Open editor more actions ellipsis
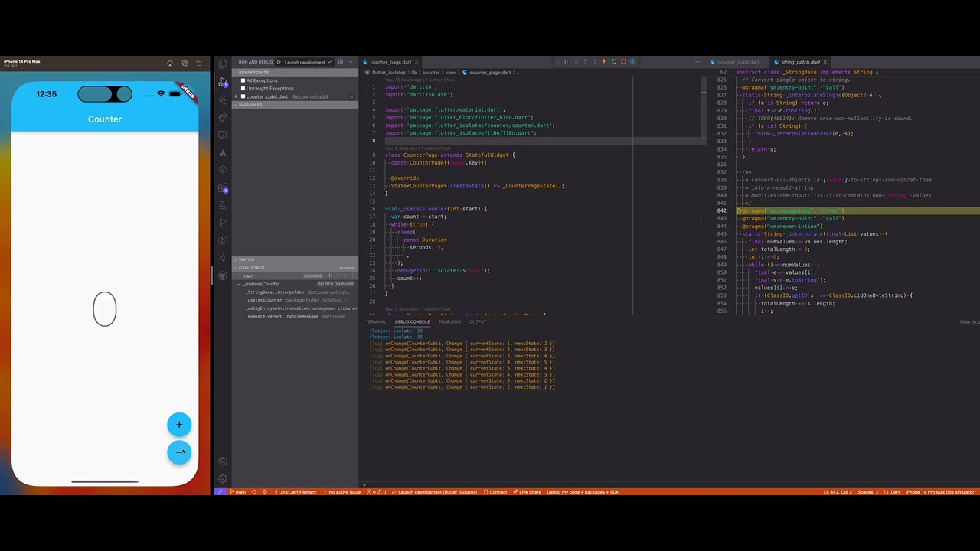 (697, 62)
